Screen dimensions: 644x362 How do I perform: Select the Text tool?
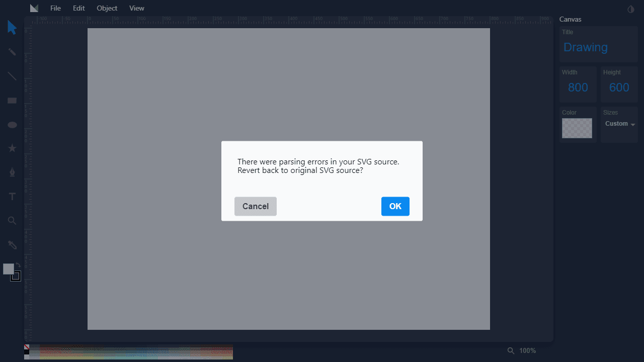[12, 197]
